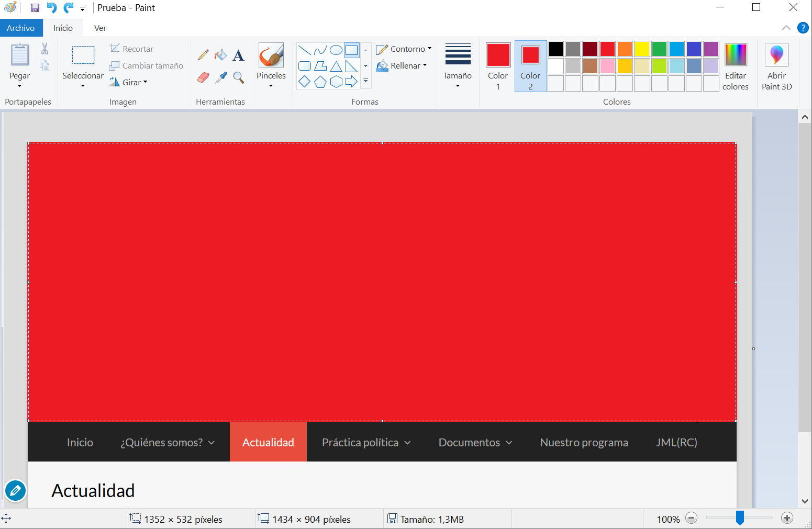812x529 pixels.
Task: Cut the selection with the scissors icon
Action: (x=45, y=49)
